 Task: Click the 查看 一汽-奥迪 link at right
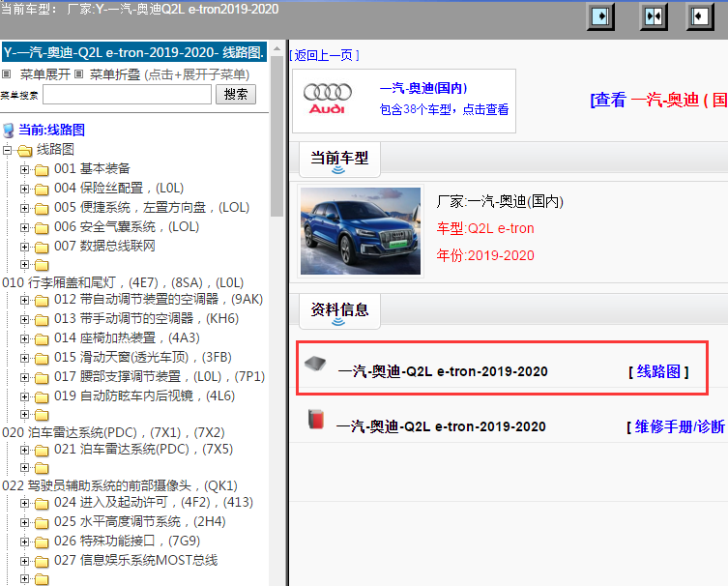pos(658,100)
